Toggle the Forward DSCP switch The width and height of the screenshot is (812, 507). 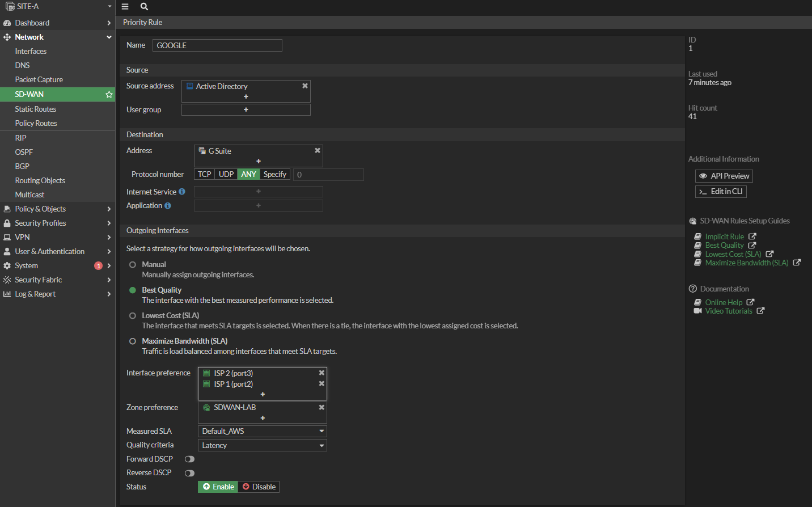(189, 459)
